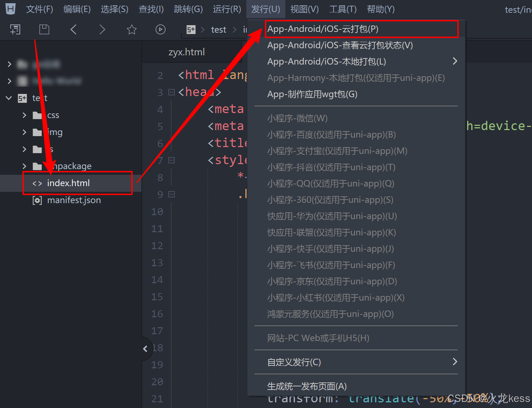
Task: Open the 运行(R) menu
Action: click(227, 9)
